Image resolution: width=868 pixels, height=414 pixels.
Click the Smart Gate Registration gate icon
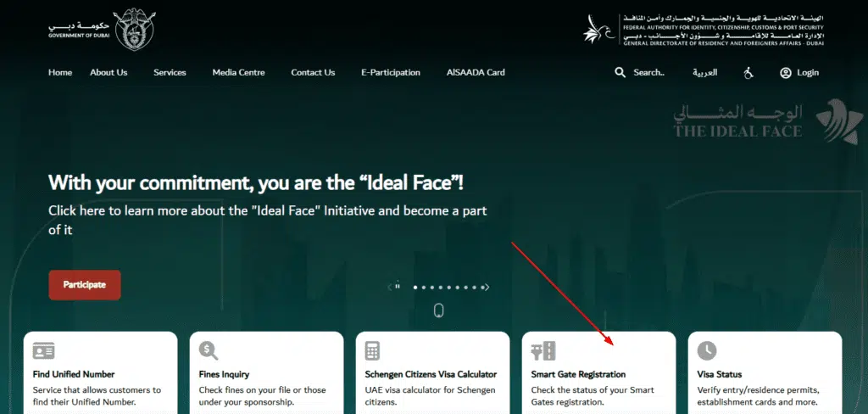click(543, 351)
